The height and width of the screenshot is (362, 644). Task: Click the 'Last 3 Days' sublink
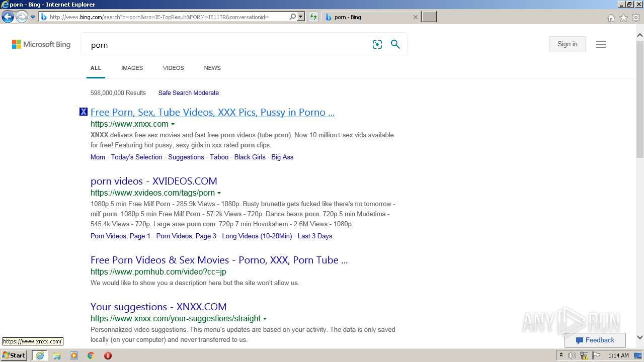(x=315, y=236)
